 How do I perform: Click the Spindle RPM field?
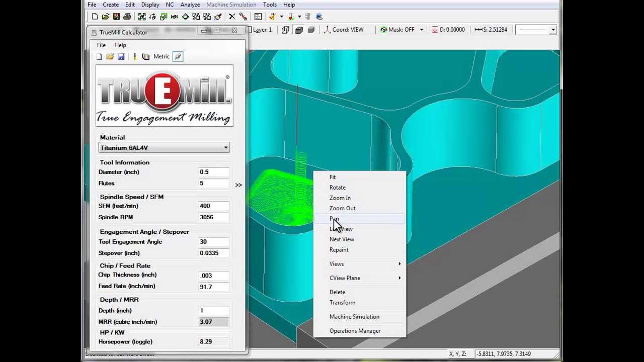214,217
